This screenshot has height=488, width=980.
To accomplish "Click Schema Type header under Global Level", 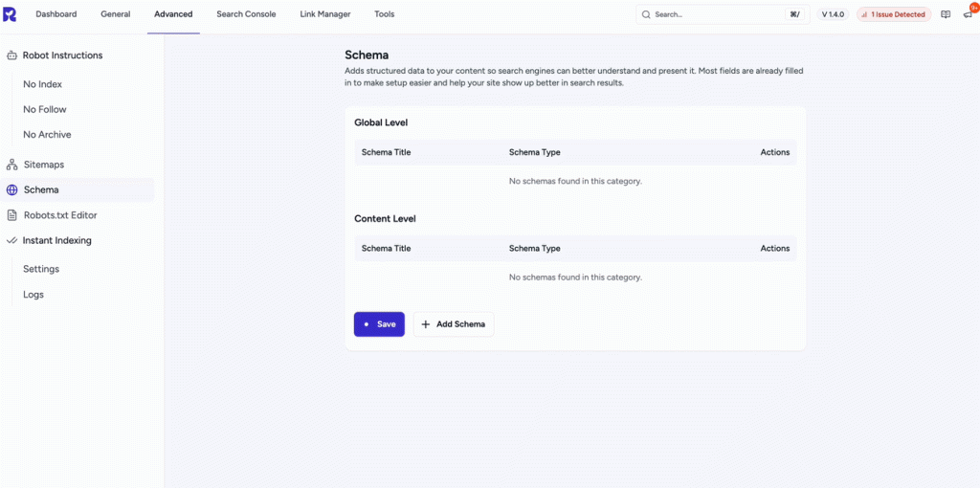I will [534, 152].
